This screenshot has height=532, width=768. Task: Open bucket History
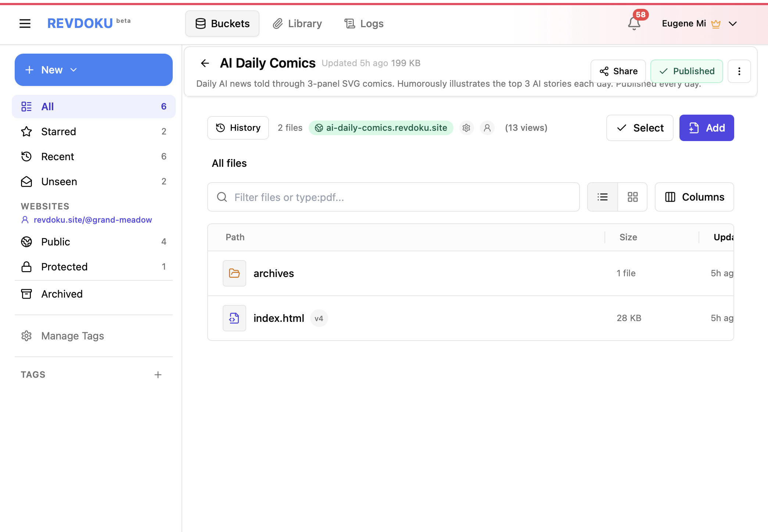click(238, 128)
